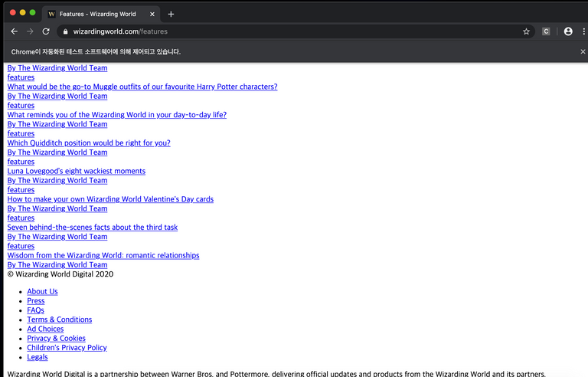The height and width of the screenshot is (377, 588).
Task: Open the FAQs footer link
Action: pos(36,310)
